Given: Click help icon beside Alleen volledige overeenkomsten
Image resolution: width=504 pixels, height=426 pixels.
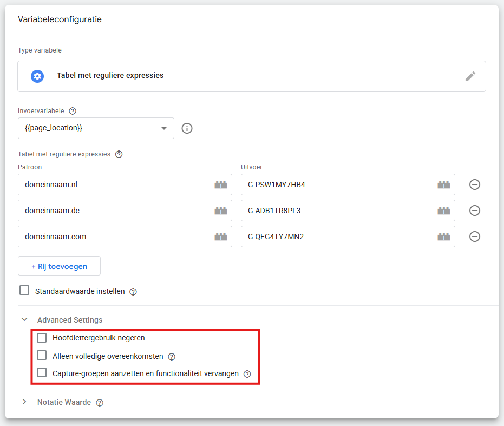Looking at the screenshot, I should (172, 356).
